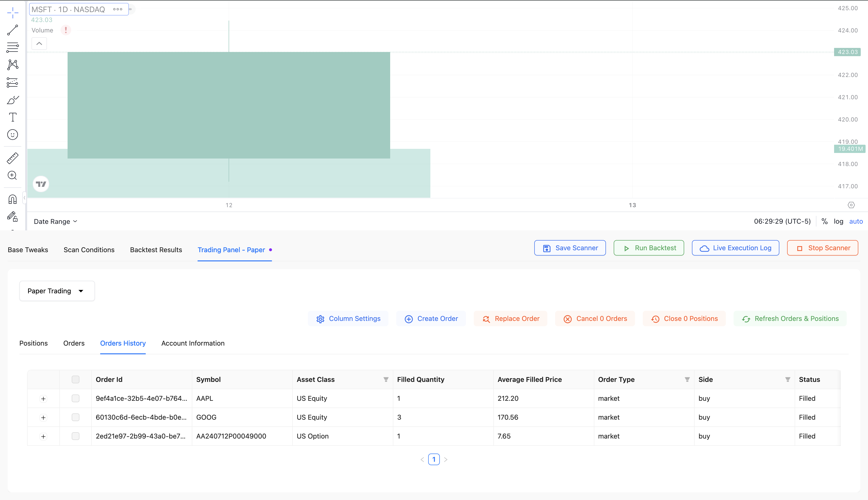This screenshot has width=868, height=500.
Task: Toggle percent scale on chart
Action: coord(824,221)
